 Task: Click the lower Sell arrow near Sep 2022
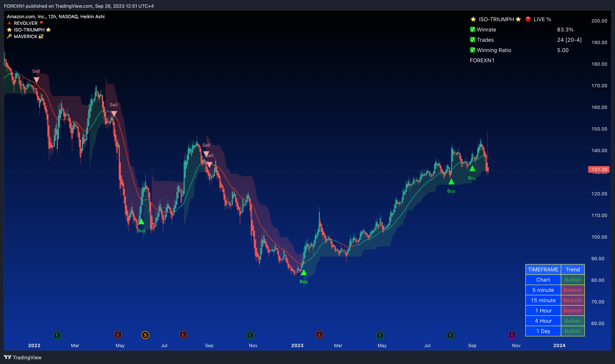(x=209, y=165)
